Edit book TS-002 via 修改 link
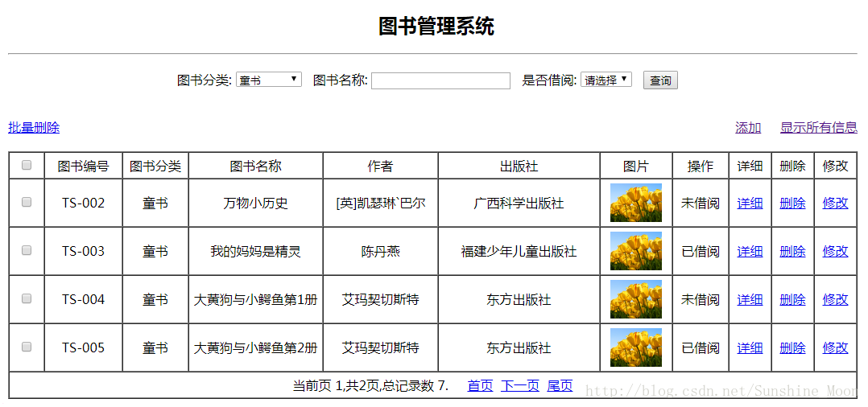 click(835, 203)
